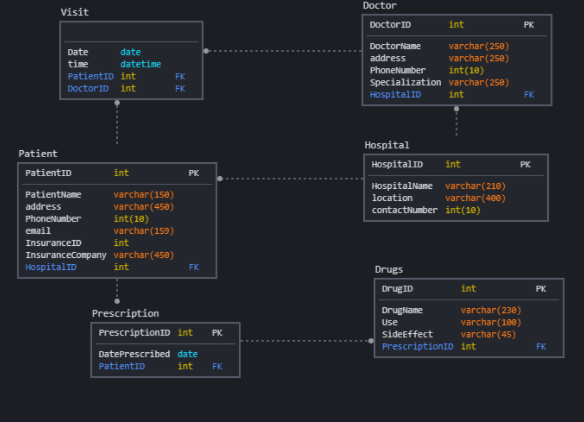Select PatientID foreign key in Visit table
This screenshot has height=422, width=584.
[91, 76]
